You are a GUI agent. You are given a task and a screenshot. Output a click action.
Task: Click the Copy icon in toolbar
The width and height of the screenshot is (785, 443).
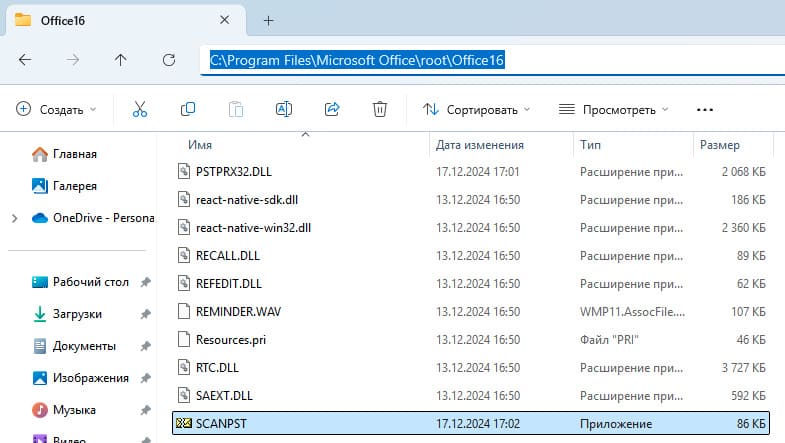[188, 109]
